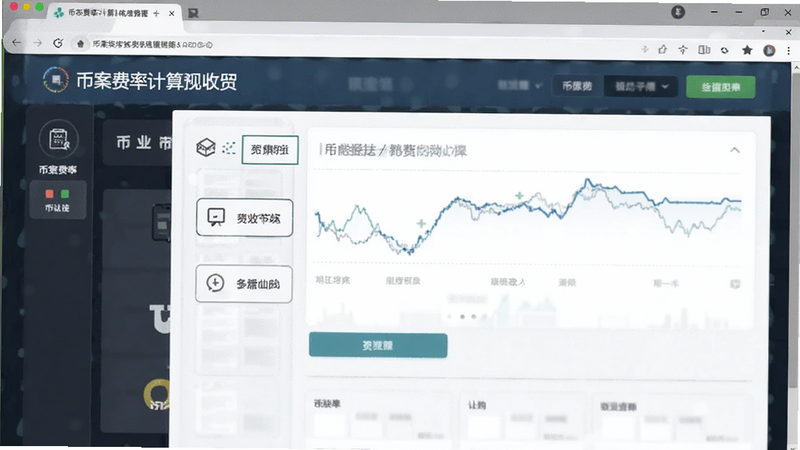Switch to the dark '币 业 币' tab behind the dialog
This screenshot has height=450, width=800.
pos(137,142)
